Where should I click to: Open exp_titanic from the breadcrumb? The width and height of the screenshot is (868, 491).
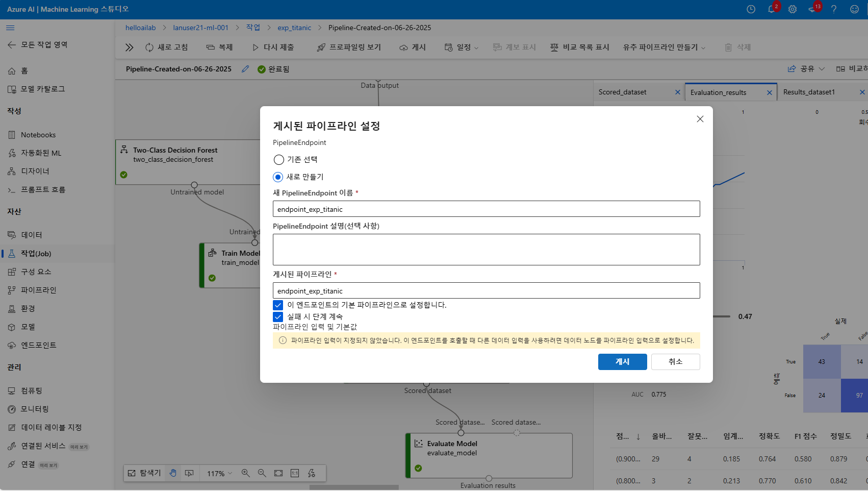[x=294, y=28]
